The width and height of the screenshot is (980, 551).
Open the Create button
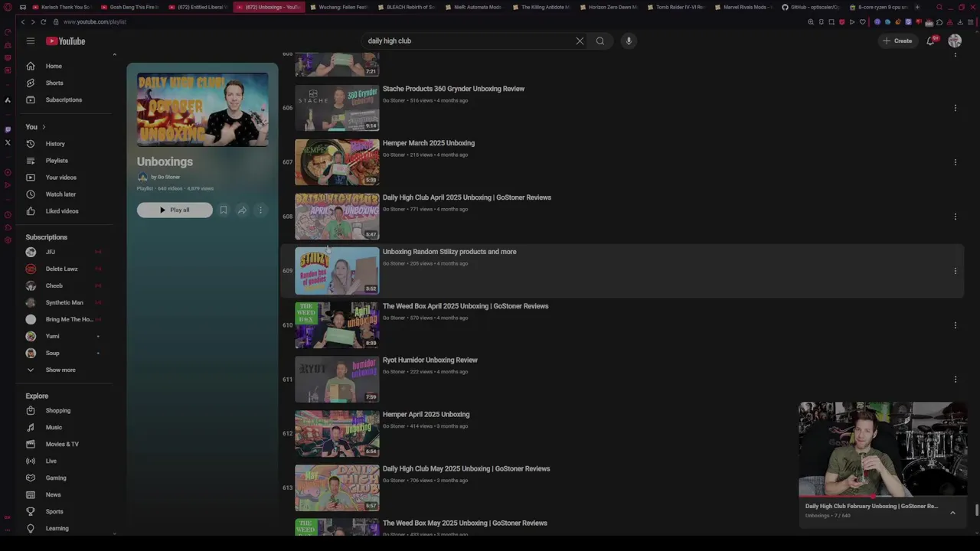[x=897, y=41]
